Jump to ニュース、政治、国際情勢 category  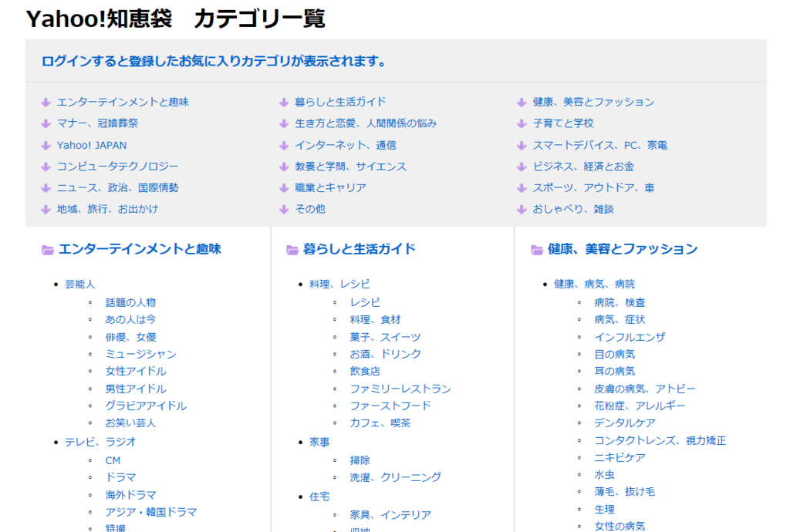117,187
